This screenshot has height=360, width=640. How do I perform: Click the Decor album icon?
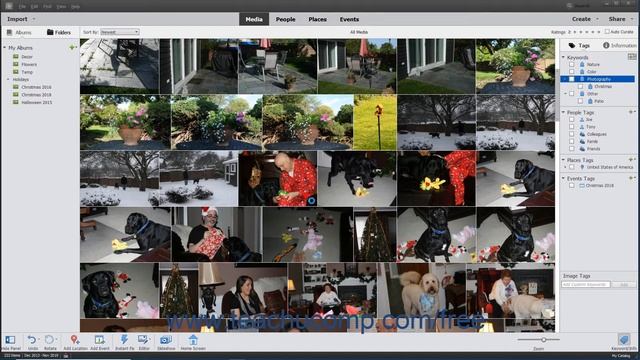[x=16, y=57]
